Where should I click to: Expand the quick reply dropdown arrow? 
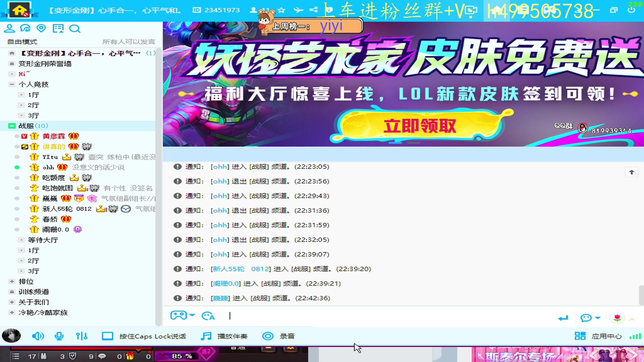598,318
